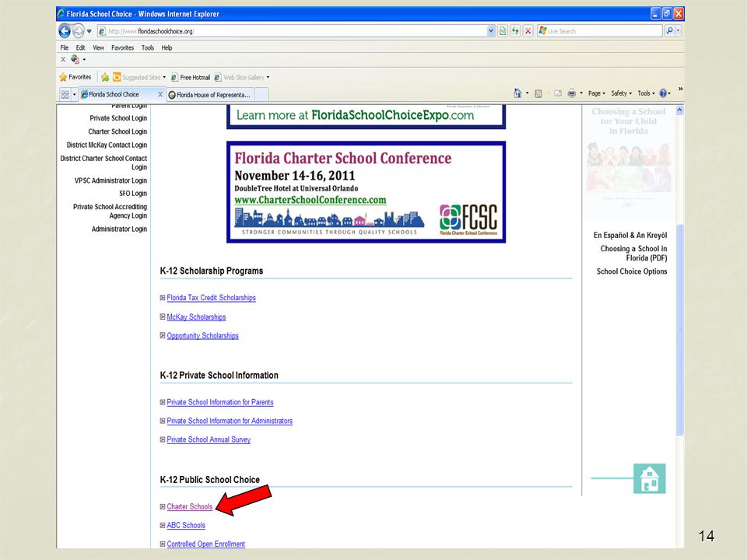Click the address bar with floridaschoolchoice.org

point(292,31)
